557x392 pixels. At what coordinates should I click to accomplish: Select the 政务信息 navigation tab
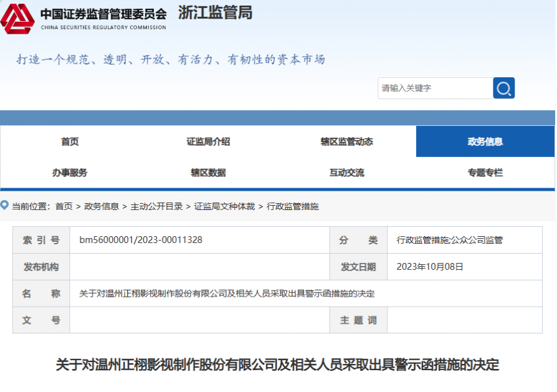[x=485, y=141]
